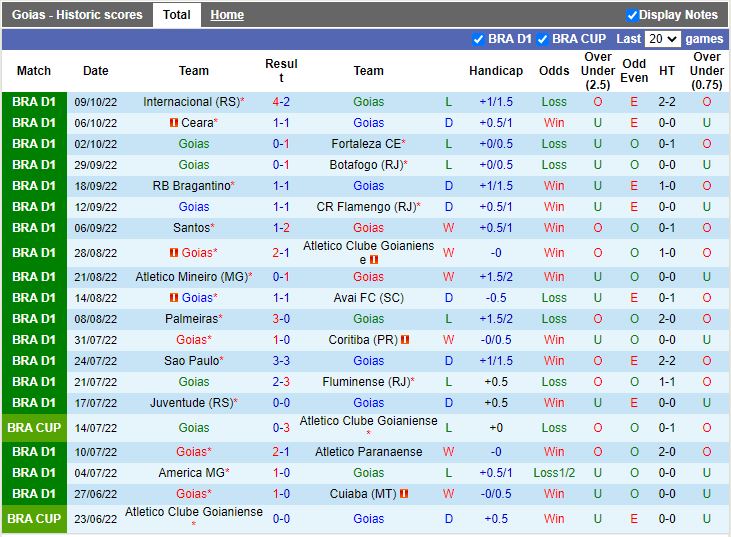Open the Botafogo (RJ) team link

point(365,165)
